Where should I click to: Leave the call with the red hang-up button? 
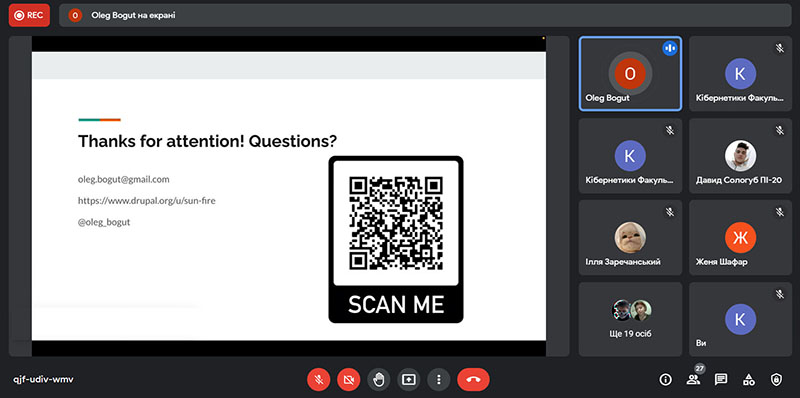pos(473,380)
